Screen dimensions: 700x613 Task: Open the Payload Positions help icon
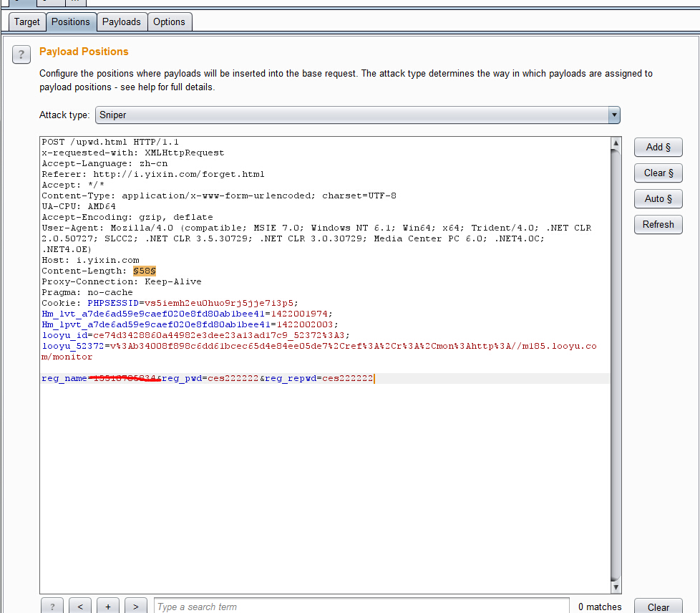click(x=21, y=55)
